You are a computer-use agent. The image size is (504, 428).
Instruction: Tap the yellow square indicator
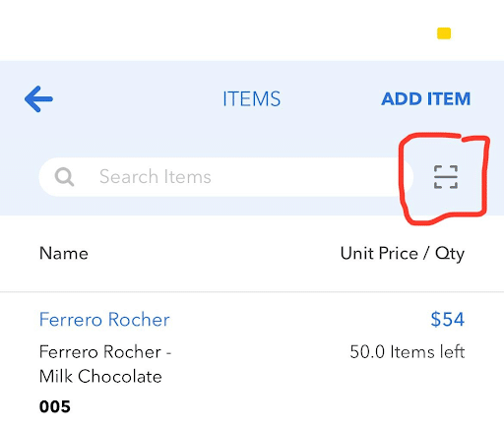(x=444, y=33)
